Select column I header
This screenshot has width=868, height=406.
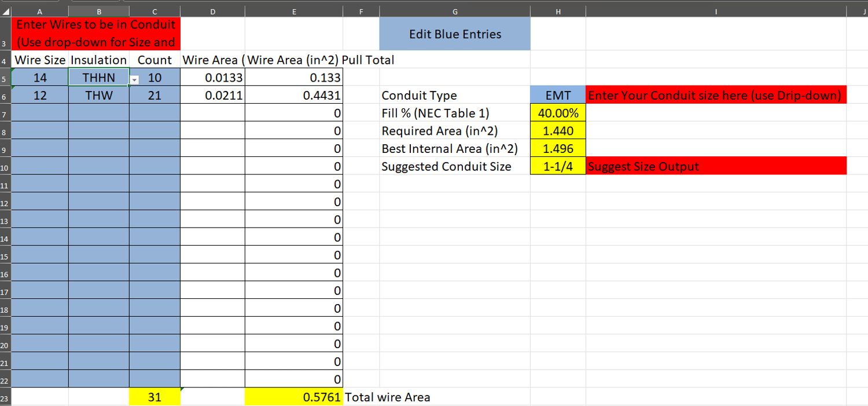pos(716,11)
